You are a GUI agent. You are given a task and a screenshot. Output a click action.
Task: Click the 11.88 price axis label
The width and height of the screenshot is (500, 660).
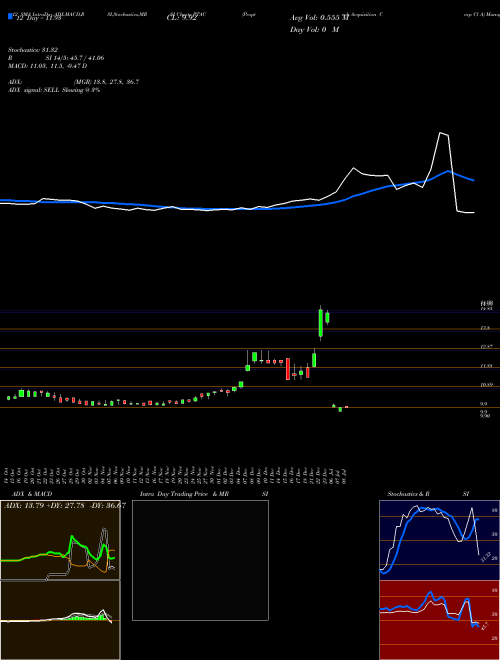tap(486, 366)
